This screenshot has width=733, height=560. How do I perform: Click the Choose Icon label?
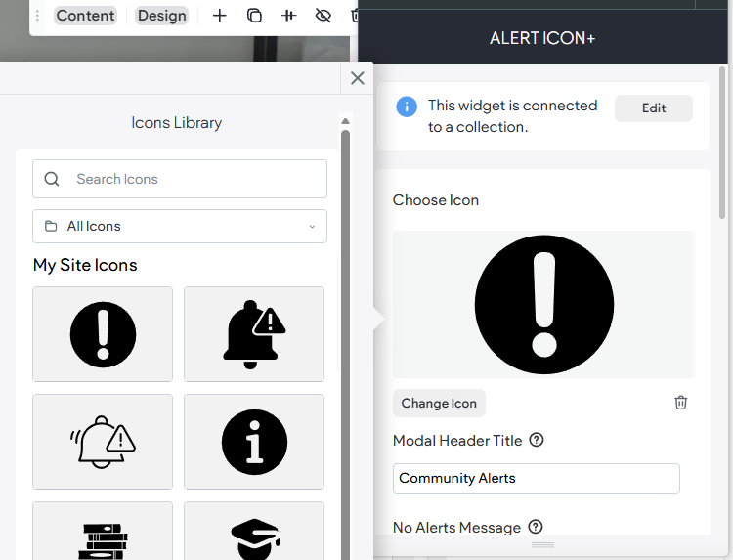tap(435, 200)
